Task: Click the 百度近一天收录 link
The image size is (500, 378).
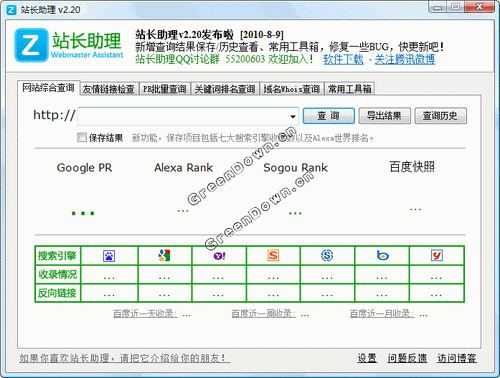Action: [145, 314]
